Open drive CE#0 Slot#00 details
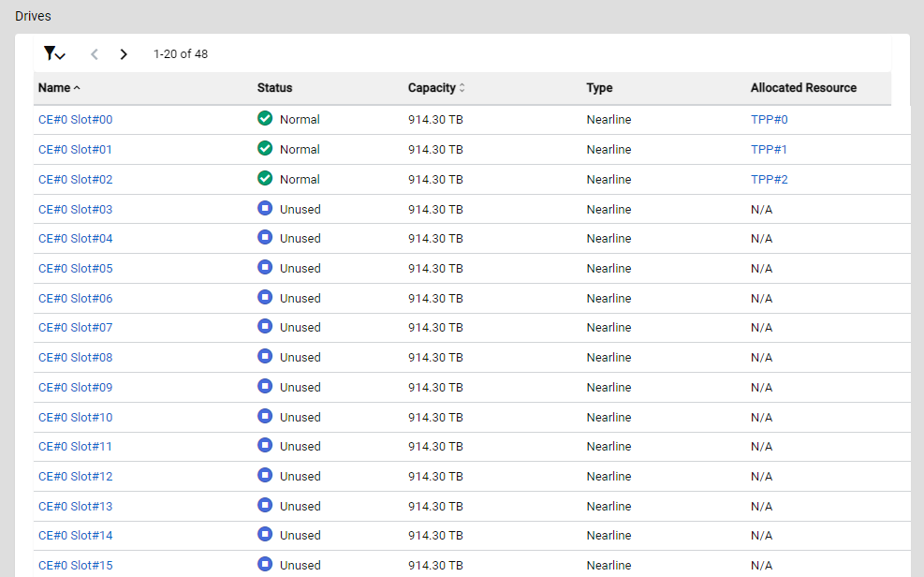The image size is (924, 577). 75,120
